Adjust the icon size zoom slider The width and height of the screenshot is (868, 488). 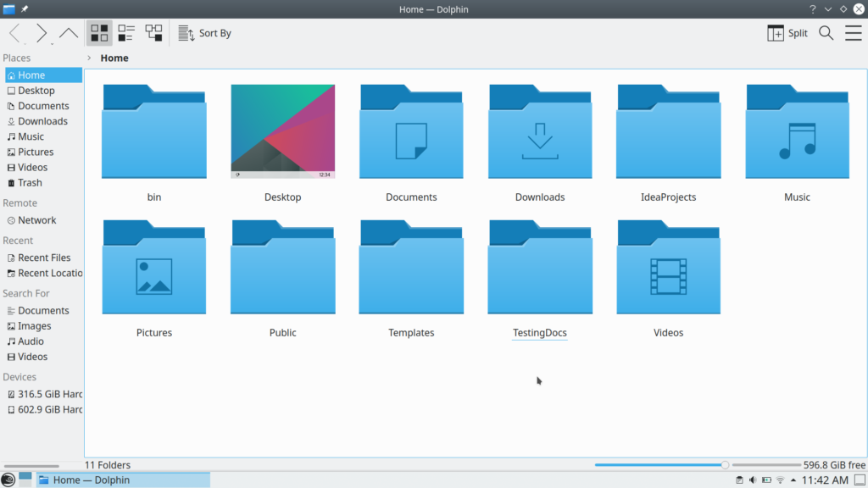[x=725, y=464]
